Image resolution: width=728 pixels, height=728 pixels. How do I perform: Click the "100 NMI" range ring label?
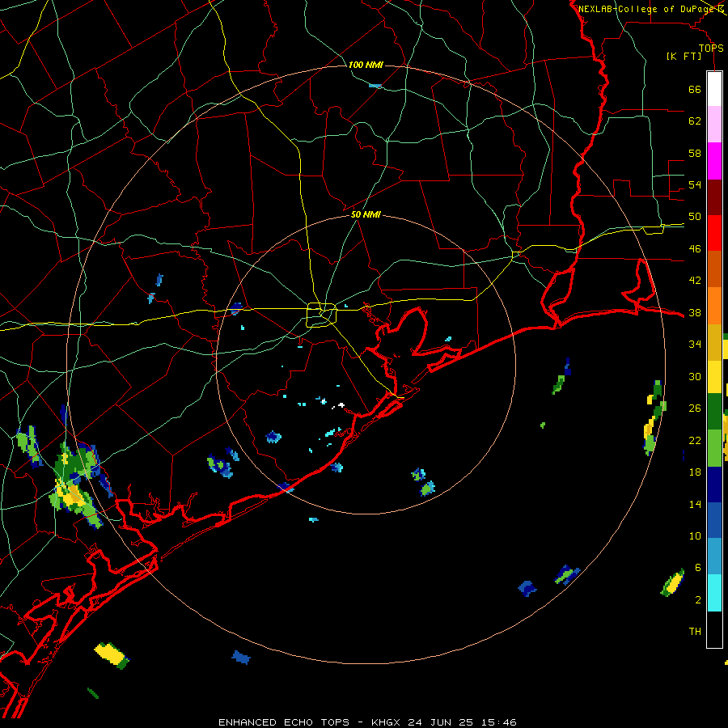point(366,65)
